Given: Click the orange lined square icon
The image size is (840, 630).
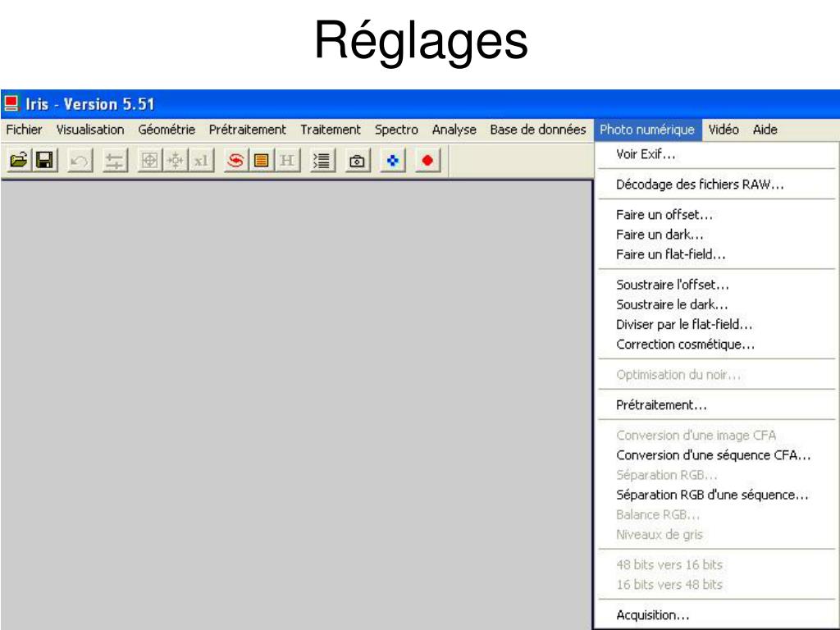Looking at the screenshot, I should pos(261,160).
